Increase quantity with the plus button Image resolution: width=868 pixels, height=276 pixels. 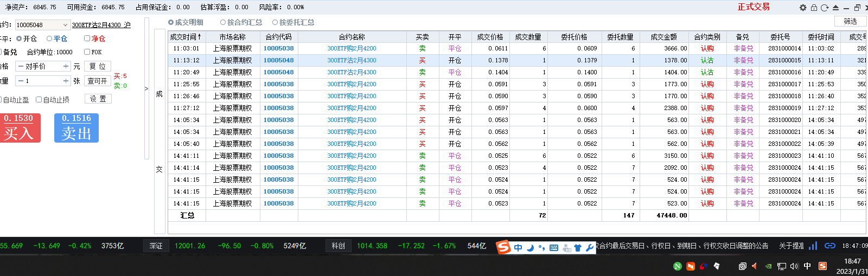[66, 81]
